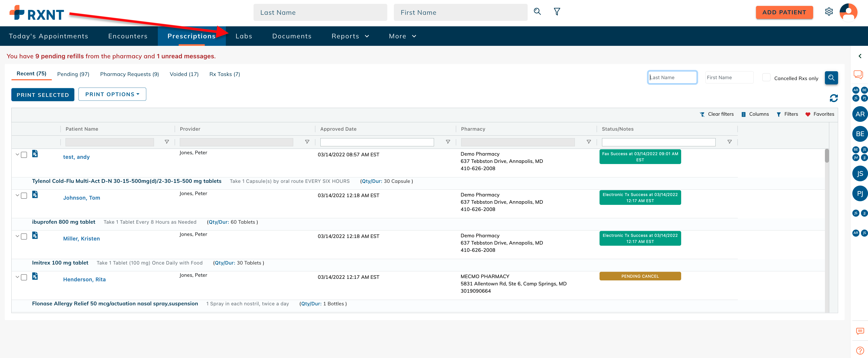Open Pharmacy column filter funnel
This screenshot has height=358, width=868.
point(589,142)
